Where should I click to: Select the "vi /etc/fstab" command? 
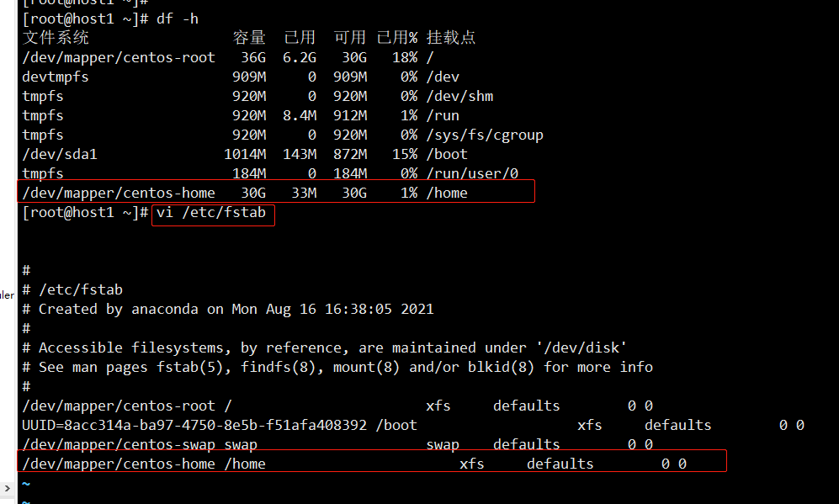click(x=211, y=212)
